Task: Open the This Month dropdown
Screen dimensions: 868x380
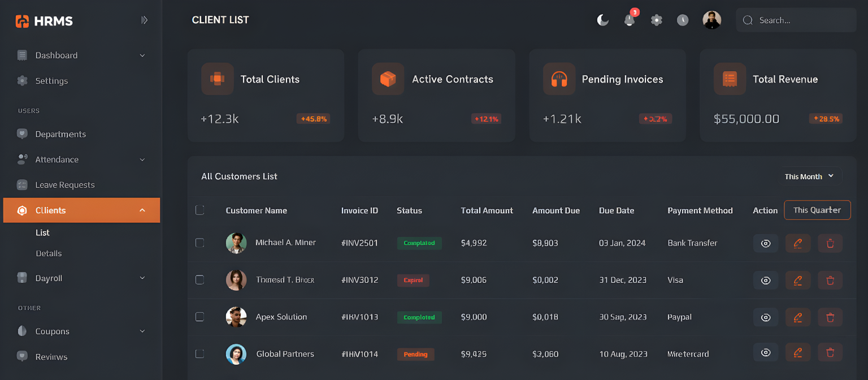Action: (810, 176)
